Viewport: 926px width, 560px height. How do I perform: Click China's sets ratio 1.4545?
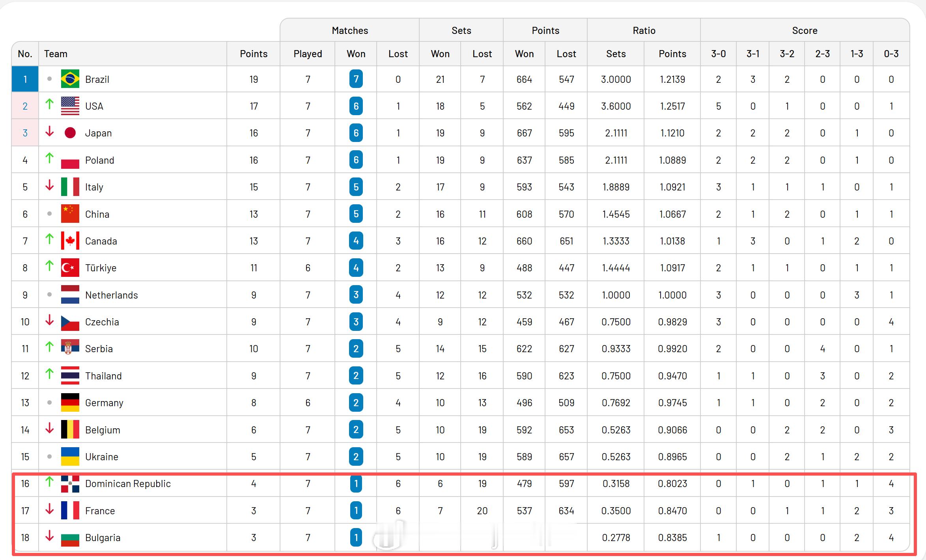click(x=616, y=214)
